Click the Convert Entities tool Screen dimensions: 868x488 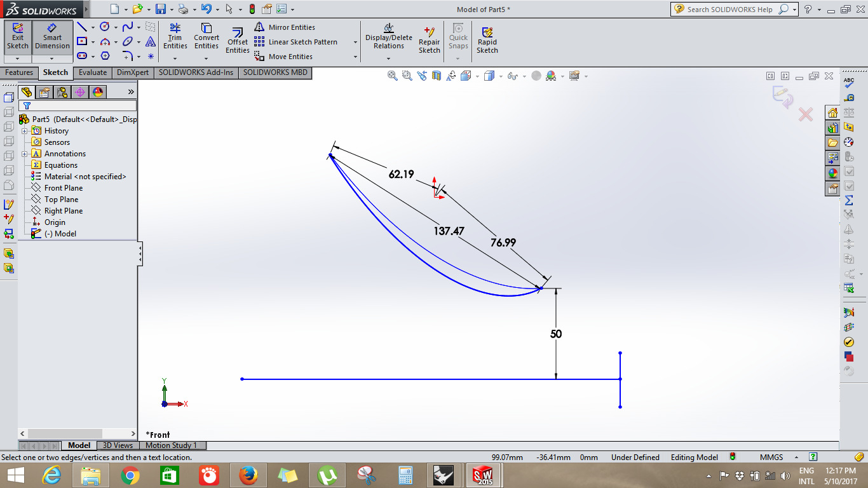(x=207, y=37)
